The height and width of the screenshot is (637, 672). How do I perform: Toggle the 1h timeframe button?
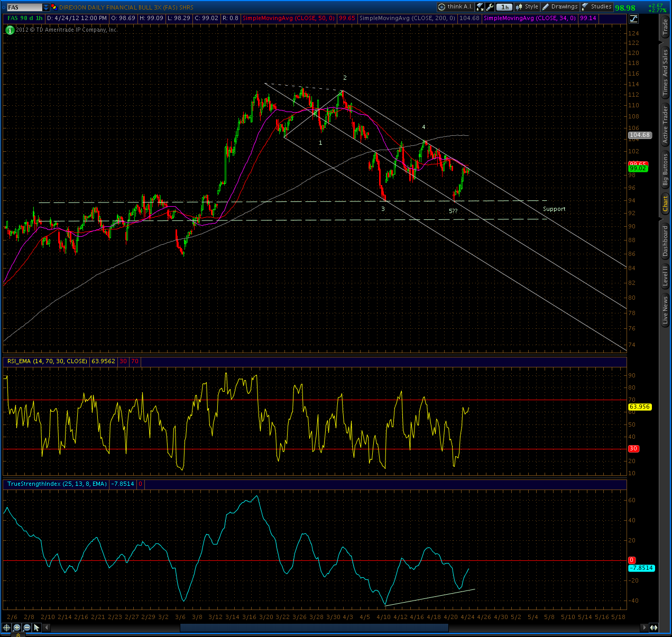504,7
